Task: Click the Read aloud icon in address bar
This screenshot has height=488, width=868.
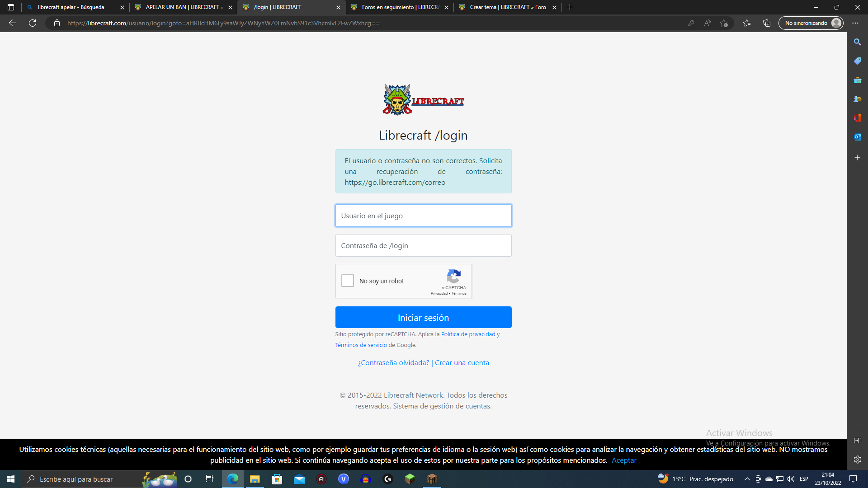Action: pyautogui.click(x=708, y=23)
